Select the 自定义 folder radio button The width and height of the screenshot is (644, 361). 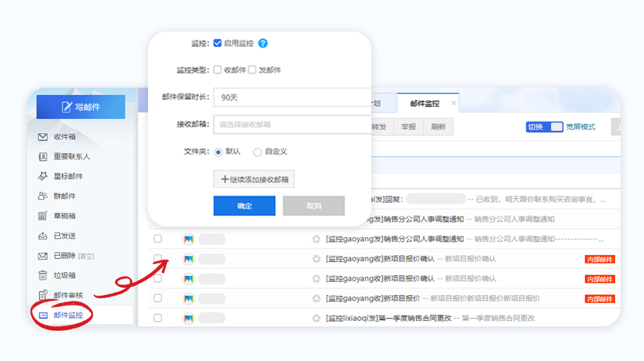(x=257, y=152)
